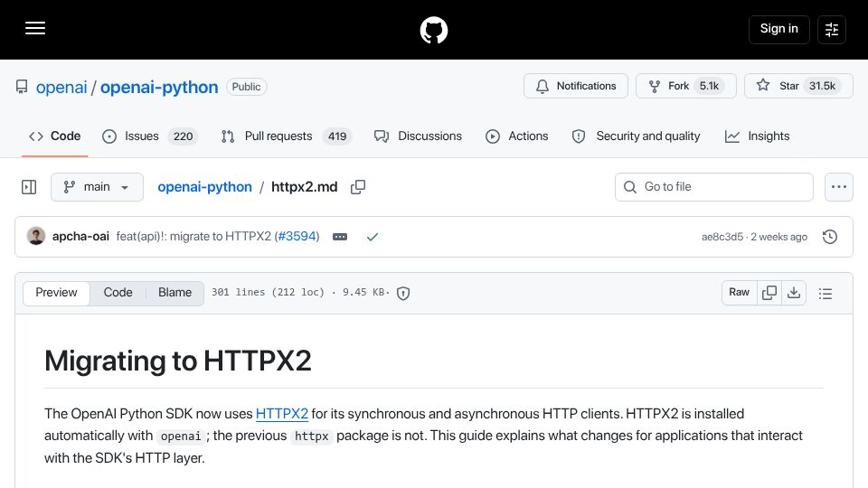This screenshot has height=488, width=868.
Task: Switch to Preview view
Action: 56,293
